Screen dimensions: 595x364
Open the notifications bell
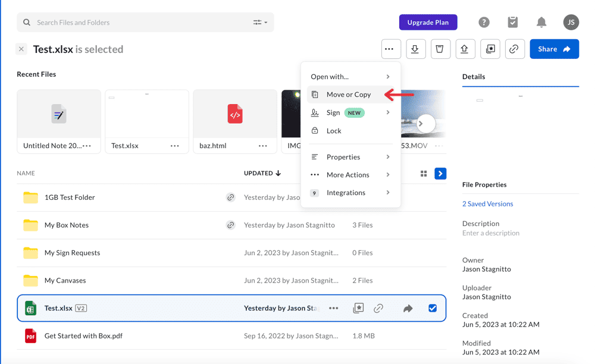pos(541,23)
